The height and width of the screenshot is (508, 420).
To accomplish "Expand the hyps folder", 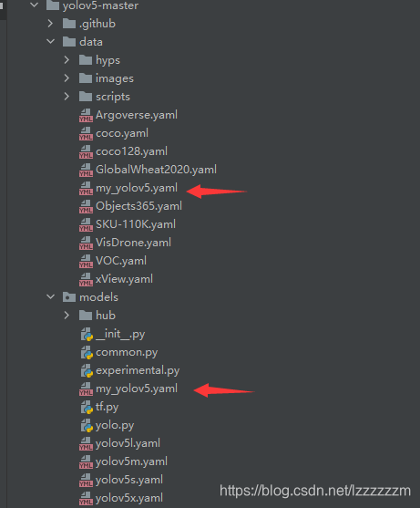I will point(67,60).
